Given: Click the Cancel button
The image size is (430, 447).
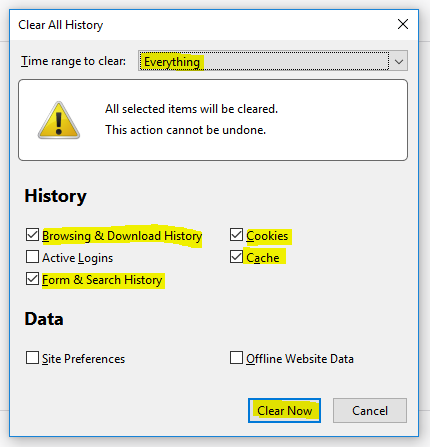Looking at the screenshot, I should tap(370, 410).
